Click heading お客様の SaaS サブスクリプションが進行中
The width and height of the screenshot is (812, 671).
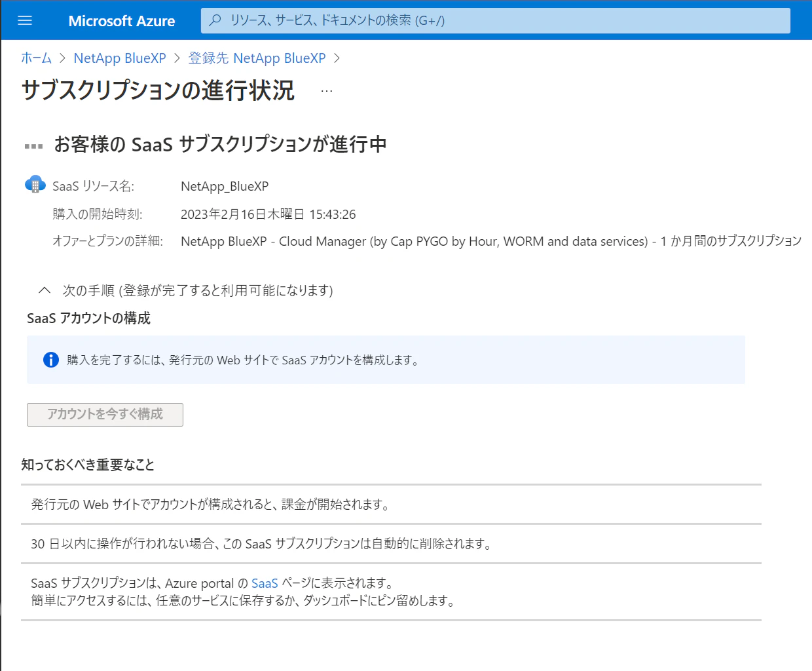(x=220, y=144)
